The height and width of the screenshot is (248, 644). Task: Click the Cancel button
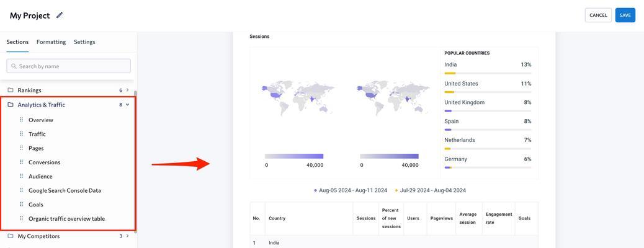(598, 15)
